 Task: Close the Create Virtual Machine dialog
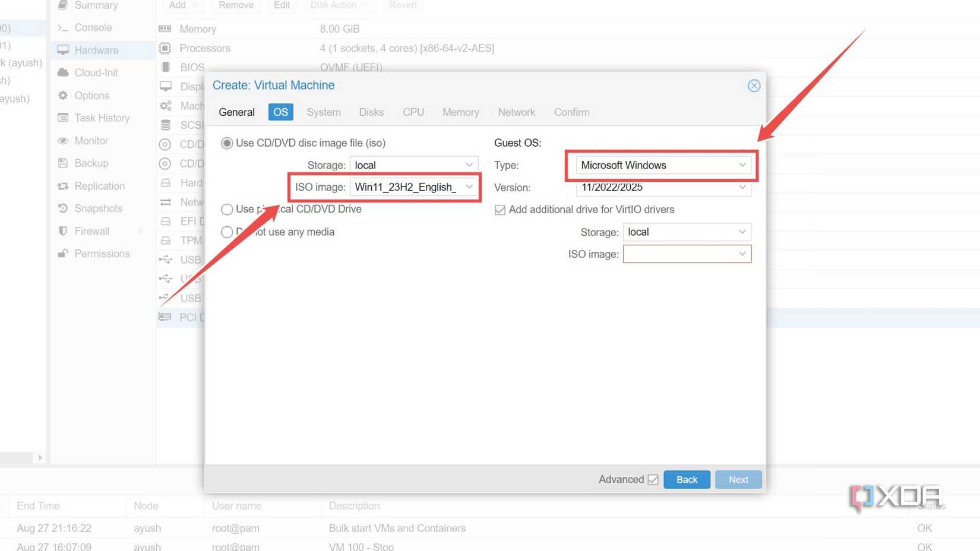[754, 85]
